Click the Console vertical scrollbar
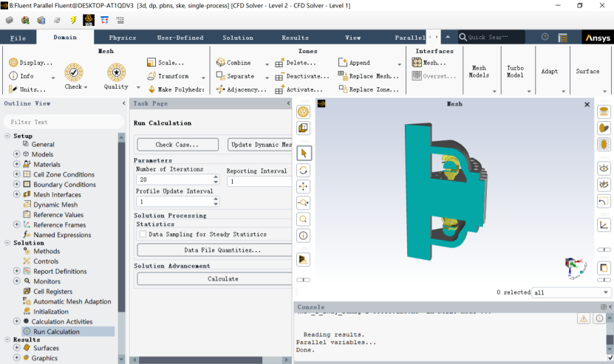614x364 pixels. 610,339
